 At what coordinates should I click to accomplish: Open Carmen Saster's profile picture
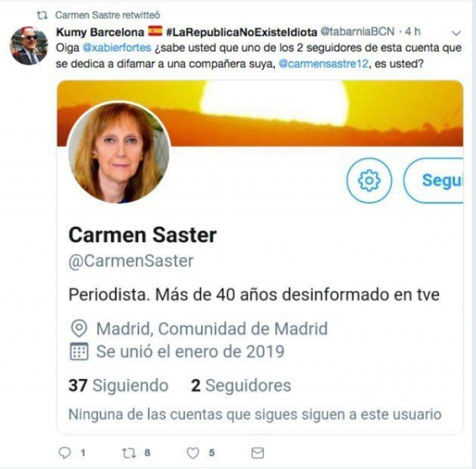click(119, 153)
